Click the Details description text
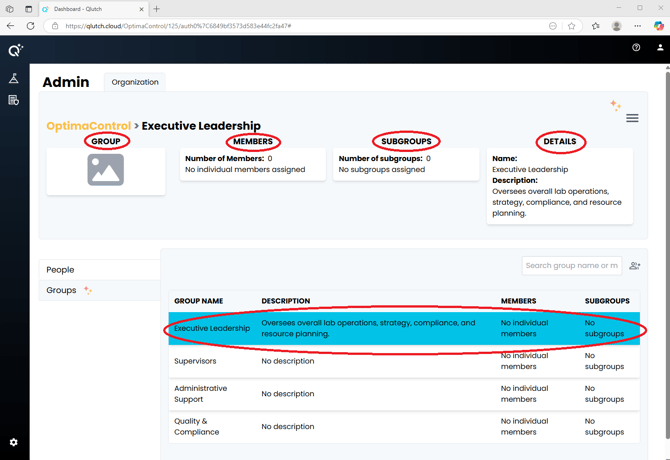 click(557, 202)
